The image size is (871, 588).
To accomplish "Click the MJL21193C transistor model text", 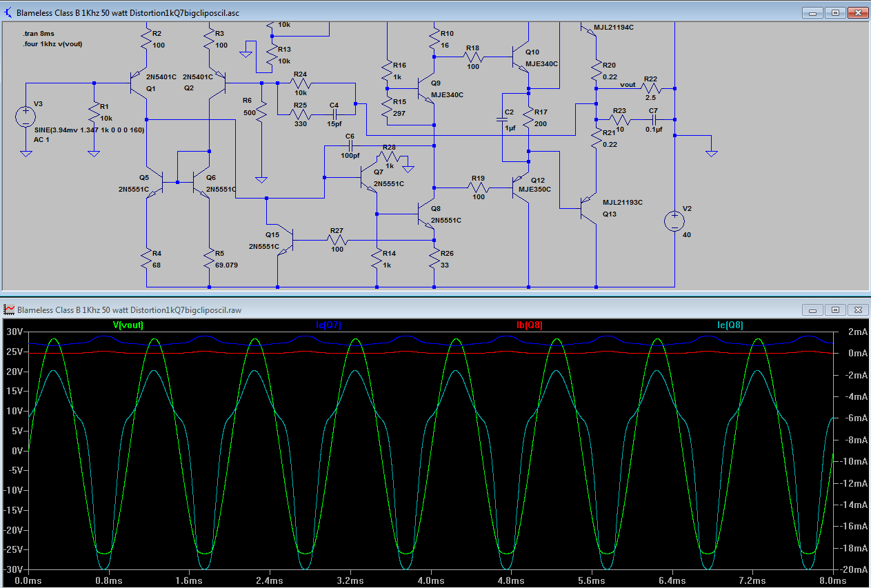I will pos(622,202).
